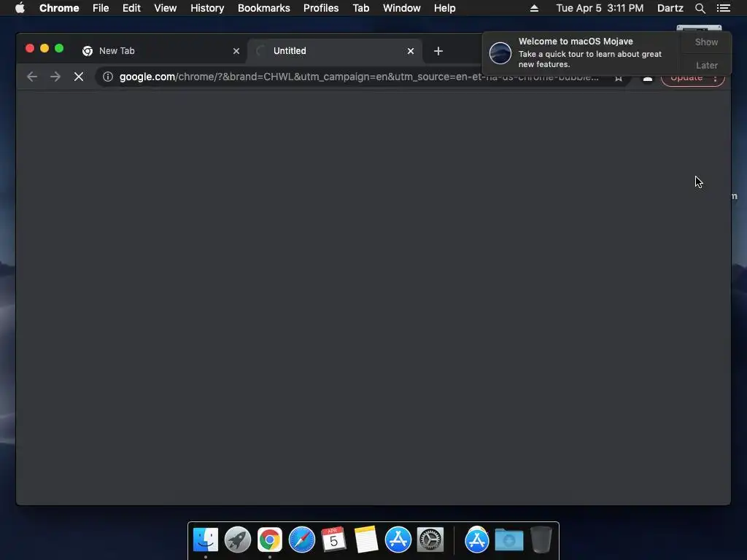Open the Chrome application menu
Image resolution: width=747 pixels, height=560 pixels.
click(59, 8)
